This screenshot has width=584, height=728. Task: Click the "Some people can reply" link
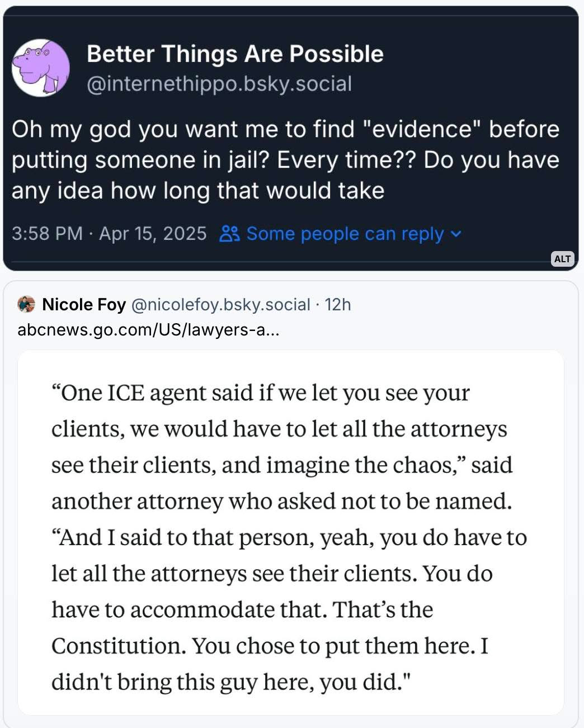click(x=345, y=234)
